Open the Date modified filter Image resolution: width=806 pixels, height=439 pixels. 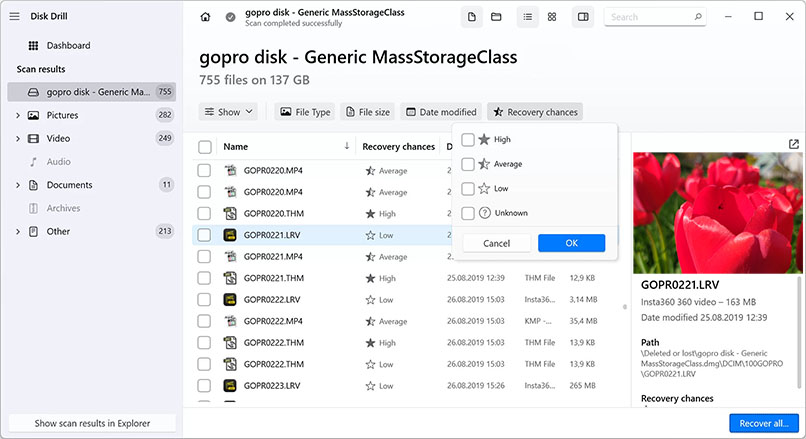point(439,112)
